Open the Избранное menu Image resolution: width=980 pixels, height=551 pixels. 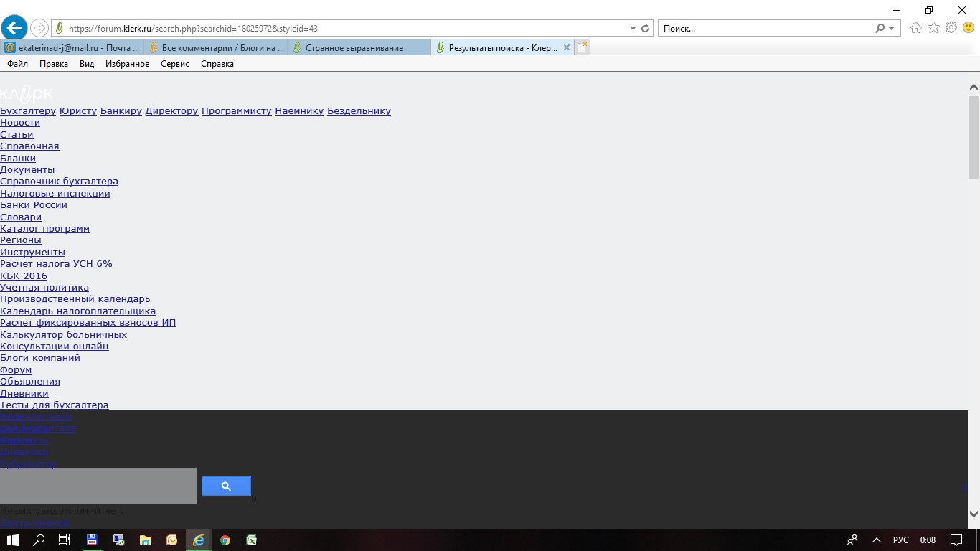[127, 64]
